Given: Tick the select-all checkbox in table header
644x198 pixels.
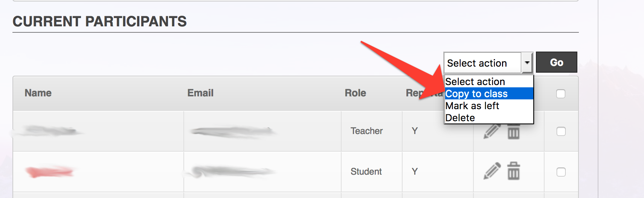Looking at the screenshot, I should [561, 94].
